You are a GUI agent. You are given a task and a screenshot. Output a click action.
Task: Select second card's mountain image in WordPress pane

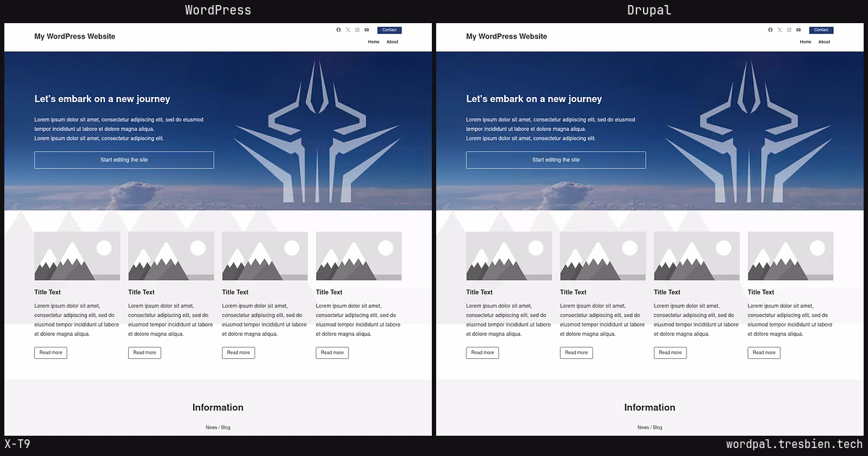(x=171, y=256)
